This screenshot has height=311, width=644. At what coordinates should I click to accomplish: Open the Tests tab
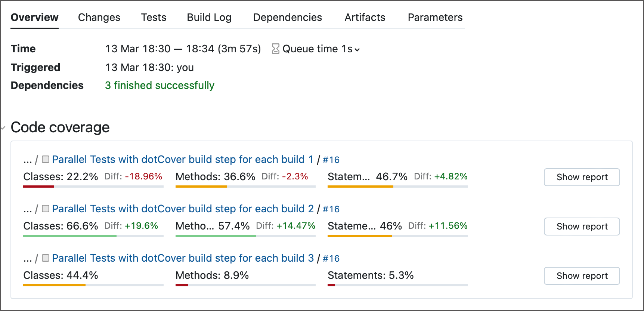154,17
